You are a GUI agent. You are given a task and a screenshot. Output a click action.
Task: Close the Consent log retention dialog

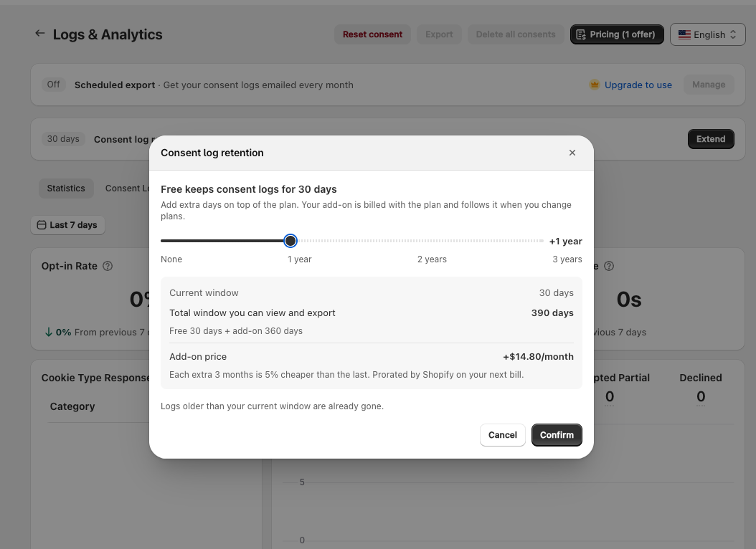[x=572, y=153]
